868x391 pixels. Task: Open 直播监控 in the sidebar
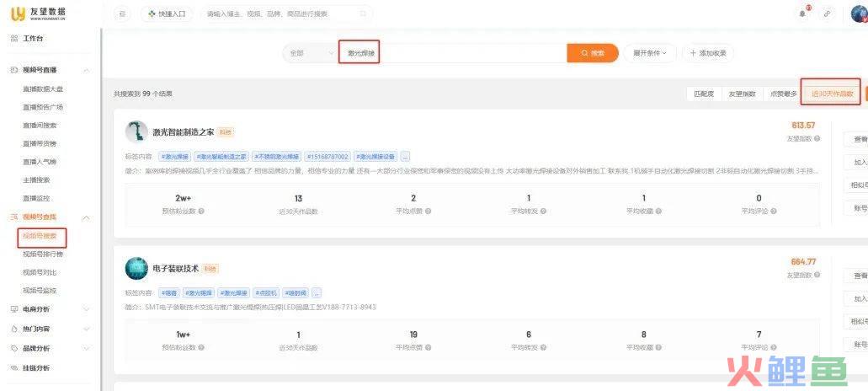(36, 198)
